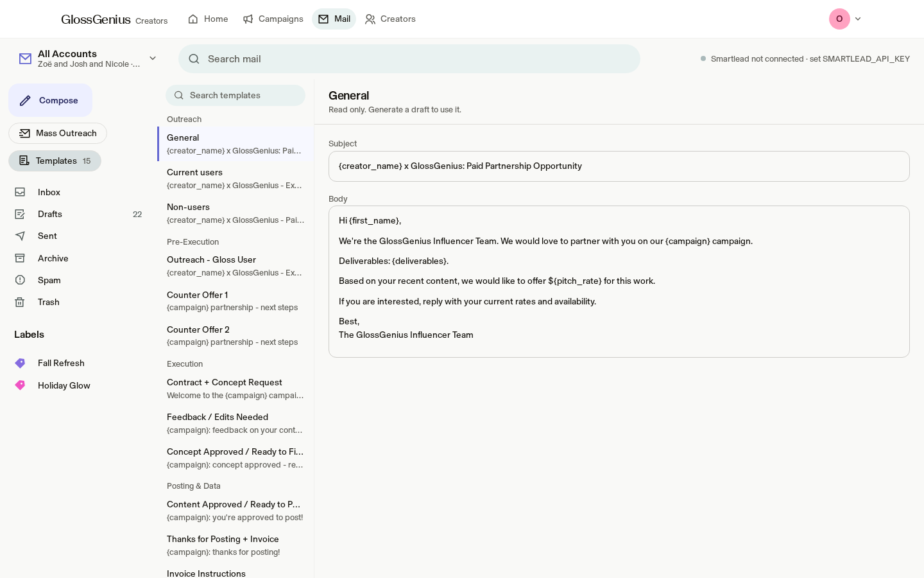Select Feedback / Edits Needed template
924x578 pixels.
[235, 423]
